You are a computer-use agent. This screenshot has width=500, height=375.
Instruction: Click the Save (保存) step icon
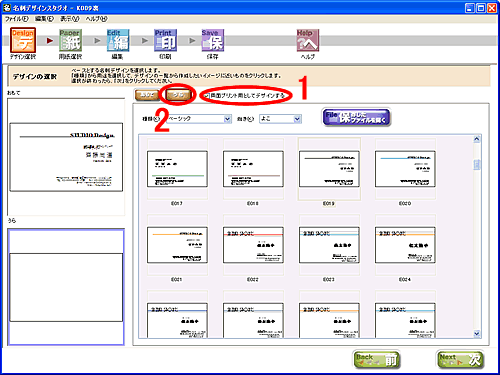(x=213, y=40)
